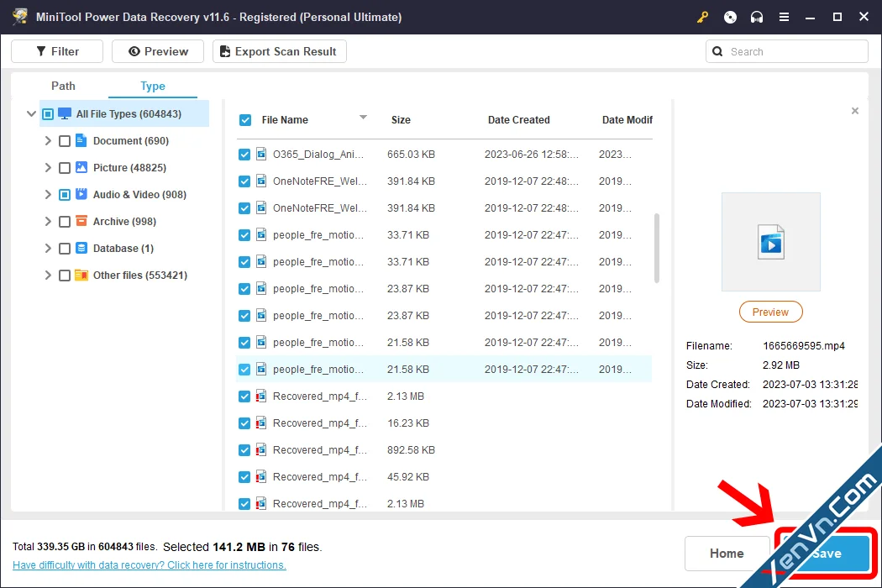Viewport: 882px width, 588px height.
Task: Select the 2023-06-26 12:58 date cell
Action: tap(531, 155)
